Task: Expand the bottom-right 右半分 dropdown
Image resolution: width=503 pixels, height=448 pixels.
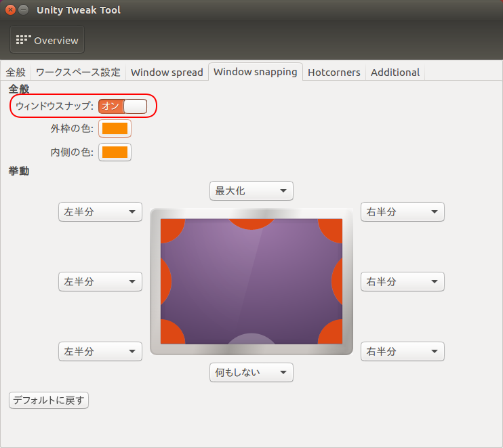Action: point(403,352)
